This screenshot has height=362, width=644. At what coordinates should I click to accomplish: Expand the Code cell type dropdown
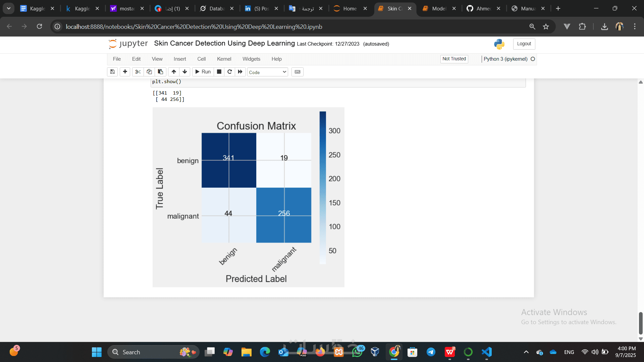coord(267,72)
